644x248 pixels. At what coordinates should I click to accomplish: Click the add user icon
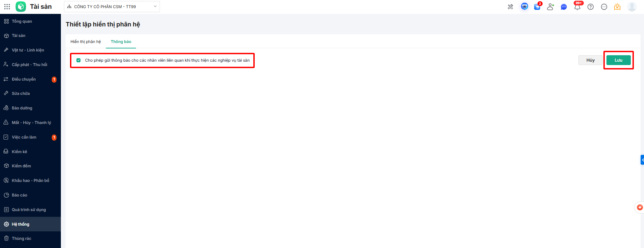550,7
